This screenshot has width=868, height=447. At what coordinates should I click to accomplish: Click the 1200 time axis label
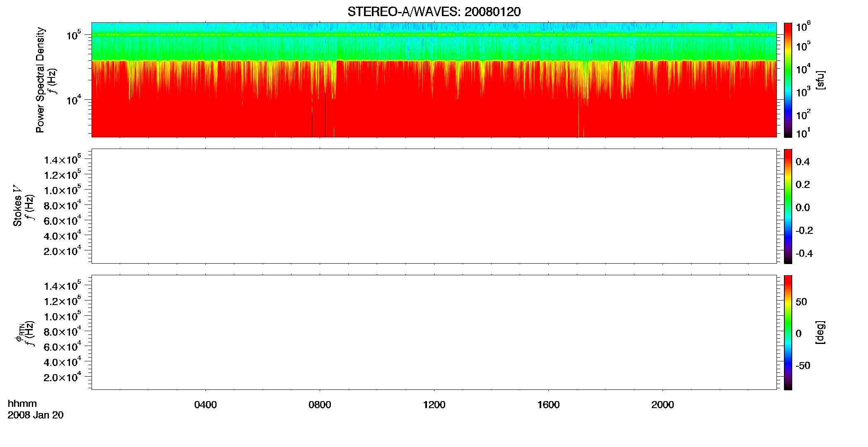coord(434,405)
